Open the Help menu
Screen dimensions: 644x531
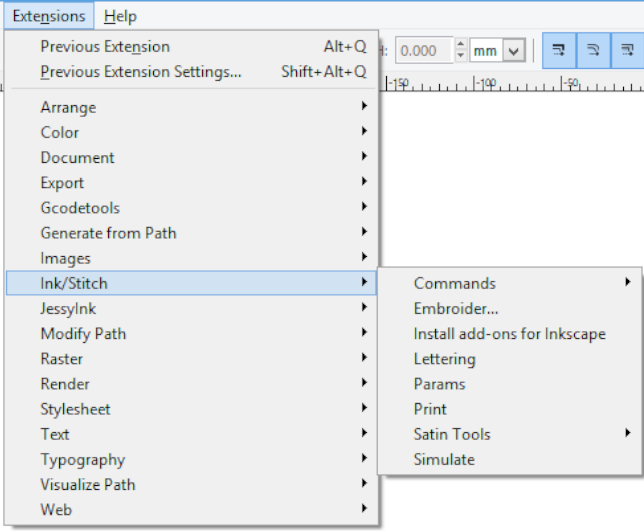(x=120, y=16)
